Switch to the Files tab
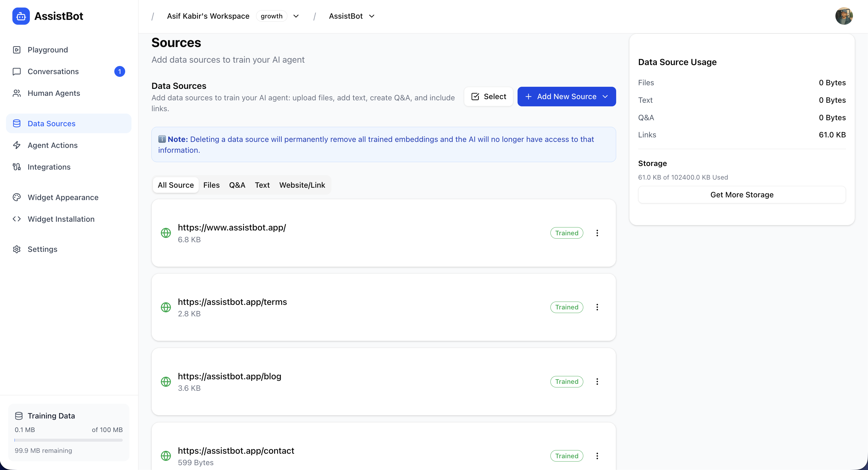868x470 pixels. pyautogui.click(x=211, y=185)
